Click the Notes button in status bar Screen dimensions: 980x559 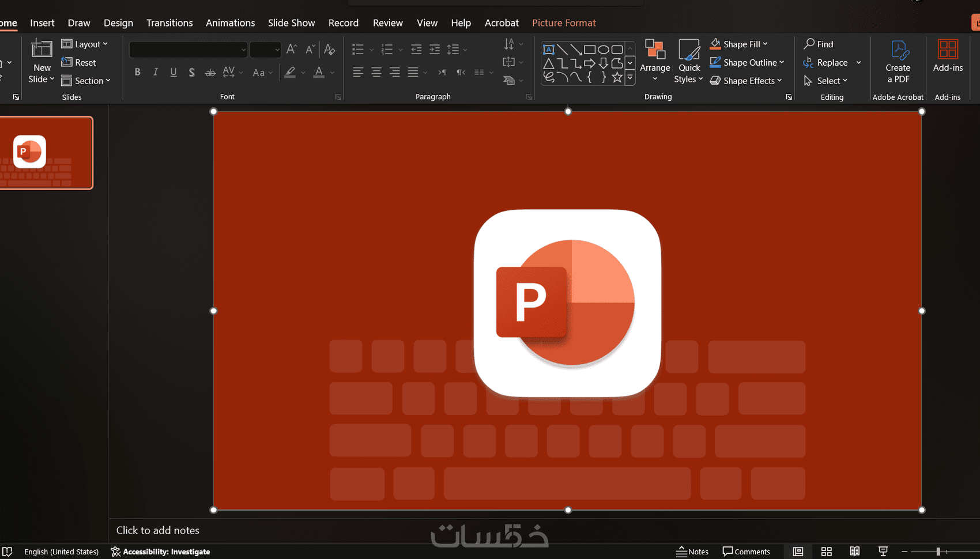pyautogui.click(x=692, y=552)
